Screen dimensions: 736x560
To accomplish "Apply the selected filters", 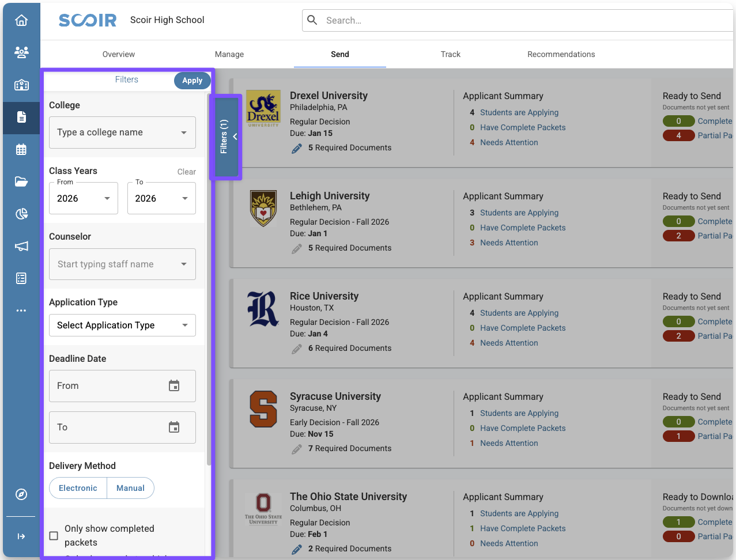I will click(193, 81).
